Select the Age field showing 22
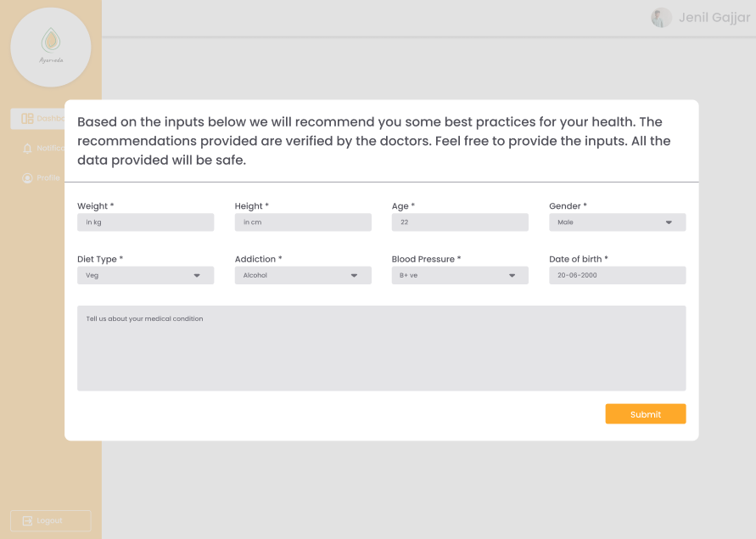The height and width of the screenshot is (539, 756). point(460,222)
